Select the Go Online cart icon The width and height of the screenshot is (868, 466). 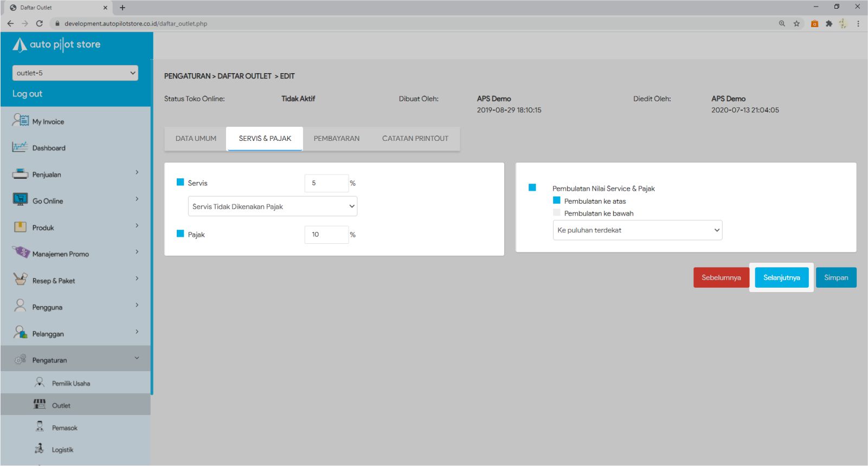coord(20,200)
